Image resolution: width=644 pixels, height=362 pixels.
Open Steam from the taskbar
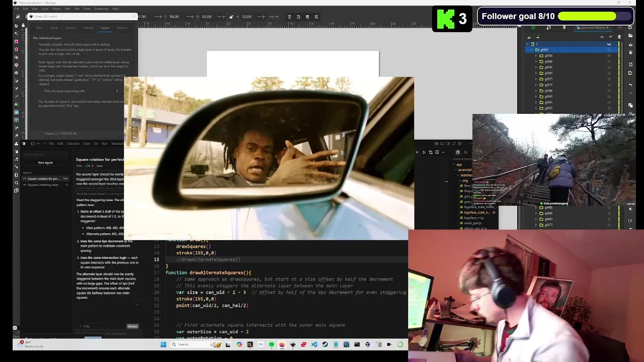(325, 344)
